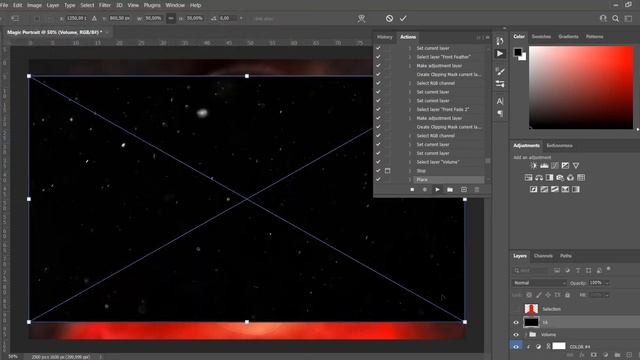Screen dimensions: 640x360
Task: Click the Selection layer thumbnail
Action: click(531, 309)
